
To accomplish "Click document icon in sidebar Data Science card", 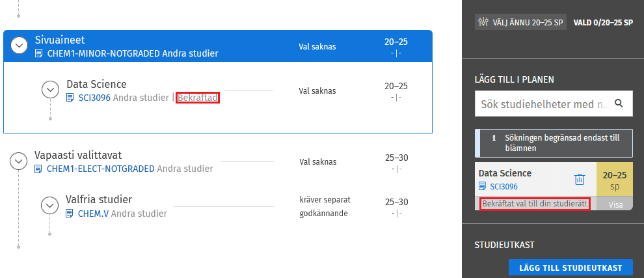I will click(x=483, y=186).
